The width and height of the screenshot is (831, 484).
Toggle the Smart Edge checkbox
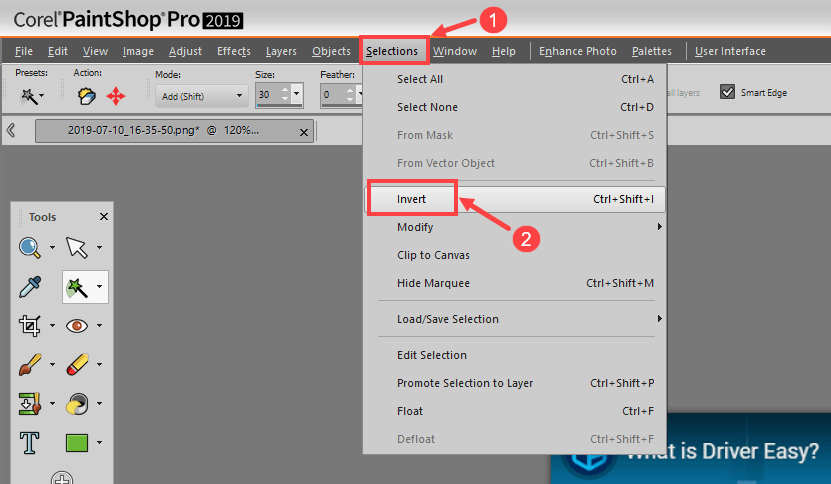click(x=727, y=92)
